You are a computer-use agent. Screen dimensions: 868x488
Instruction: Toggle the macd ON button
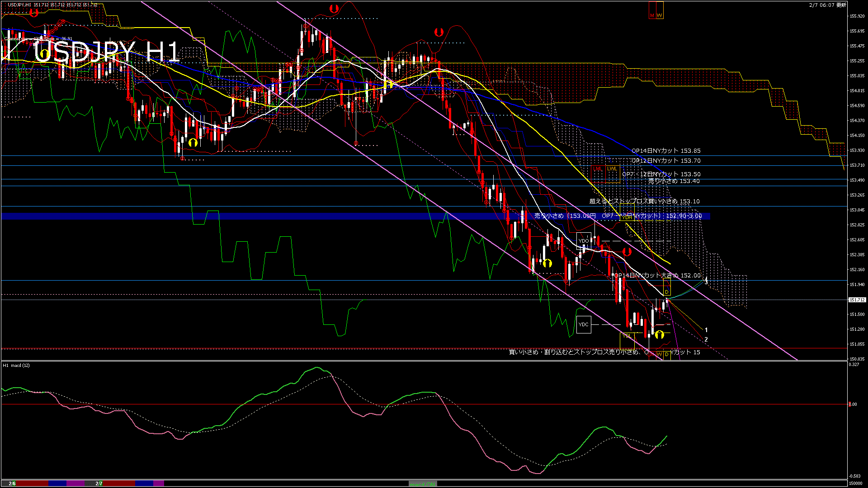[x=423, y=484]
